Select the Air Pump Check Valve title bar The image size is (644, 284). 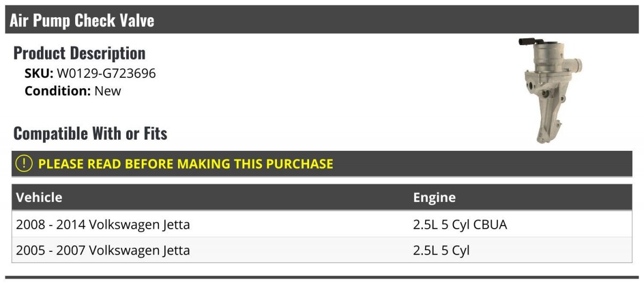322,20
